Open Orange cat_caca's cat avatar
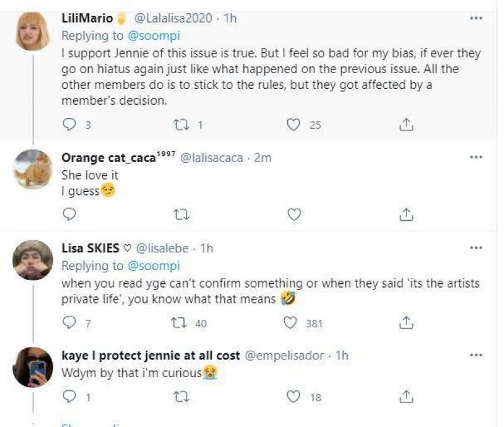The image size is (504, 427). tap(32, 169)
